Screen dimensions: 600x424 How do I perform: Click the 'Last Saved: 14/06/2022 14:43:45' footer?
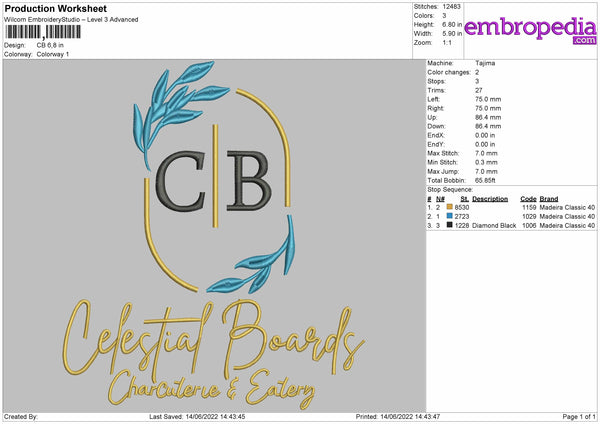coord(197,417)
